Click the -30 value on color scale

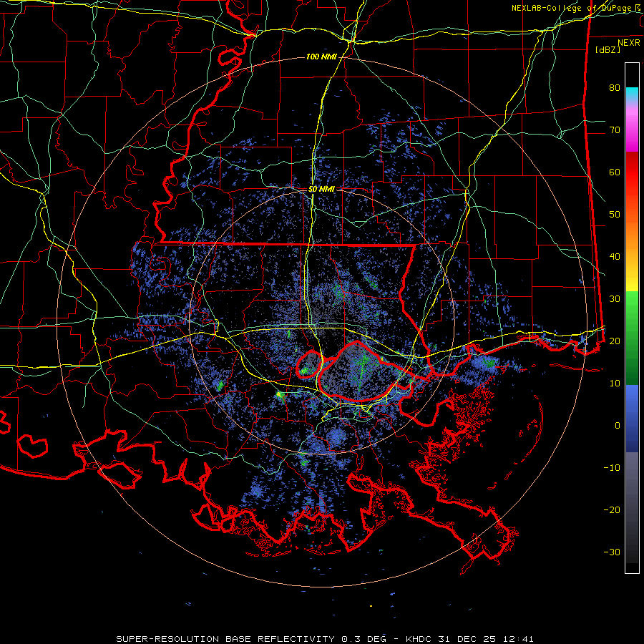coord(612,552)
